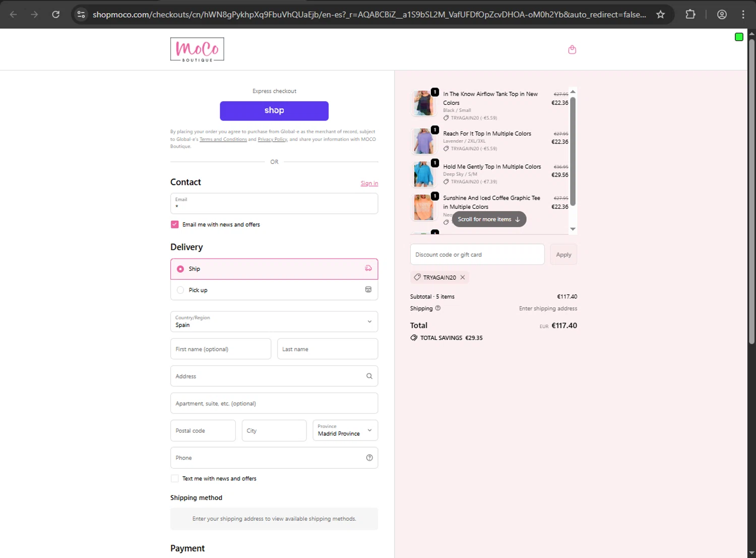Check Text me with news and offers

(175, 478)
